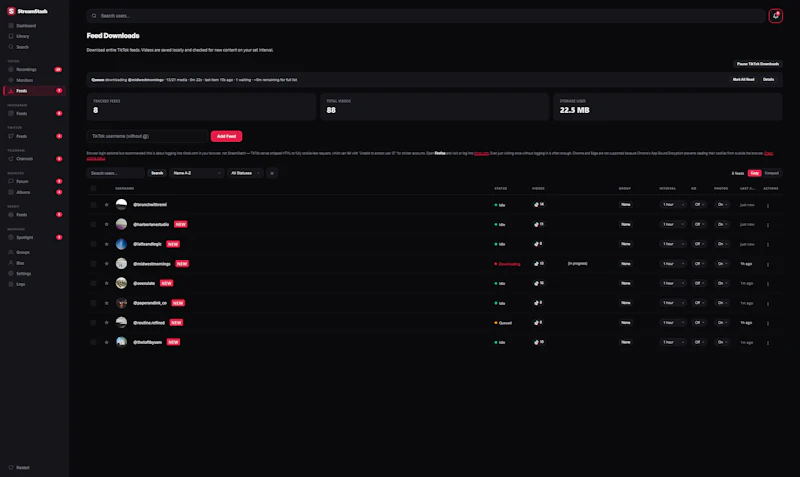The width and height of the screenshot is (800, 477).
Task: Open the Telegram Channels sidebar item
Action: [34, 159]
